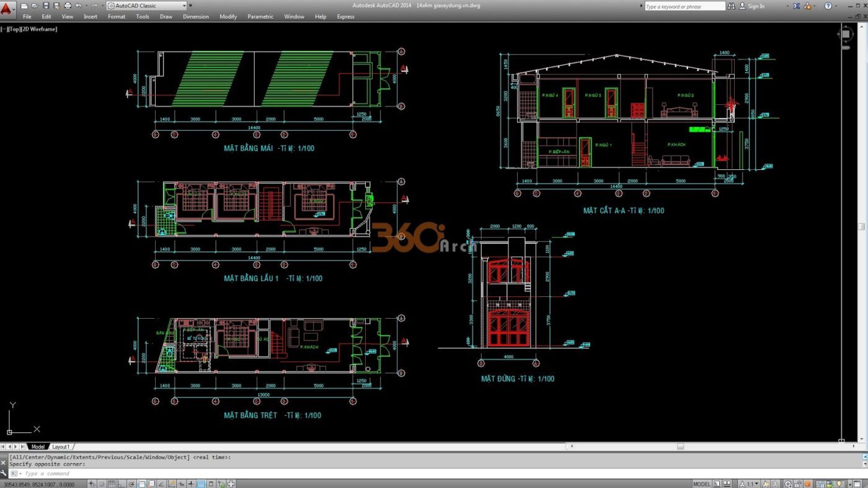This screenshot has height=488, width=868.
Task: Select the AutoCAD application menu A icon
Action: (x=7, y=6)
